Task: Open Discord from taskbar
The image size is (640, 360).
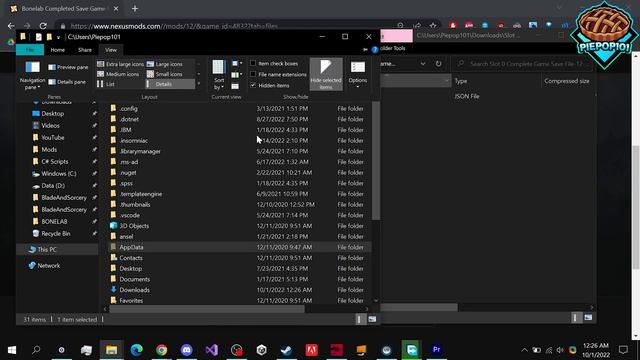Action: click(x=187, y=350)
